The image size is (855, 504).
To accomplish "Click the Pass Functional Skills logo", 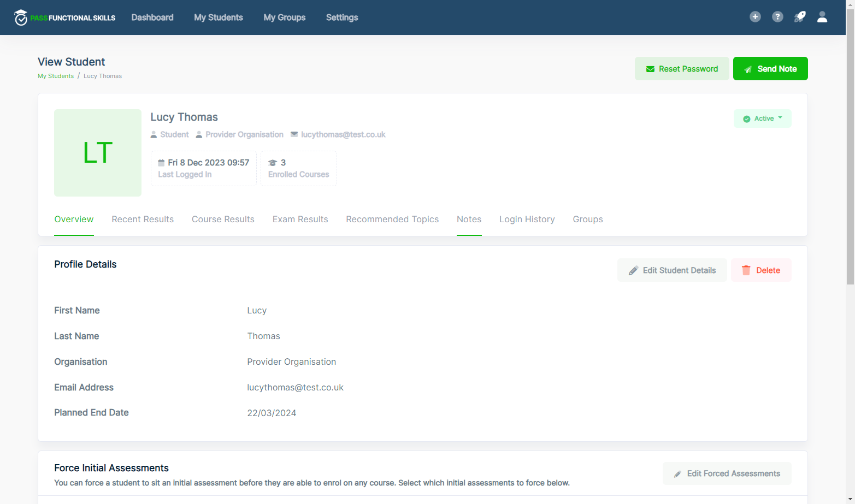I will [x=65, y=17].
